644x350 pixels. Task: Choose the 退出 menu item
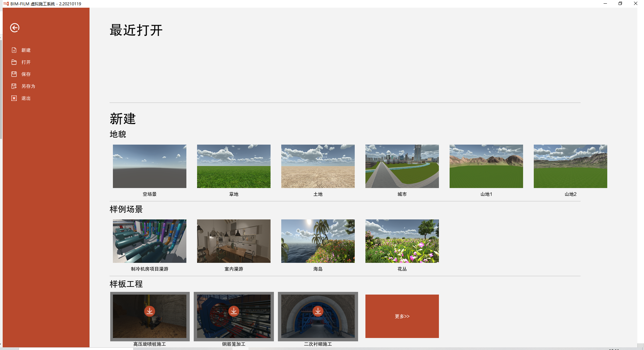click(26, 98)
